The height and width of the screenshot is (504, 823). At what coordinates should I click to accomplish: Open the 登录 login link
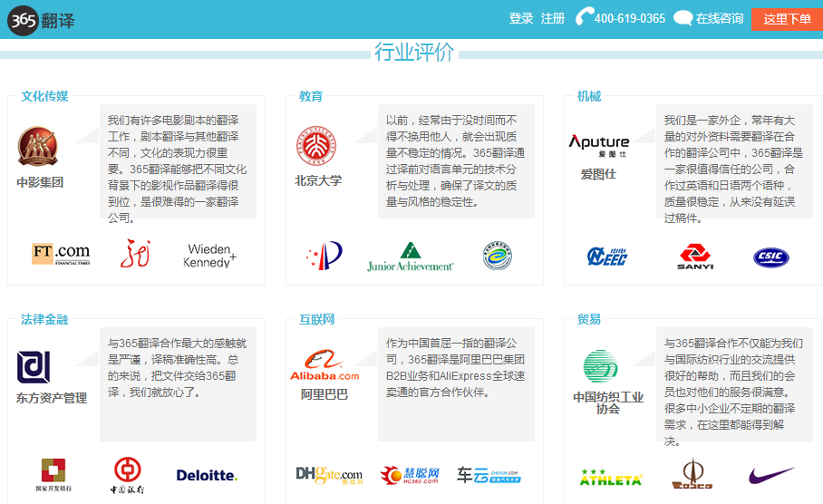tap(520, 19)
